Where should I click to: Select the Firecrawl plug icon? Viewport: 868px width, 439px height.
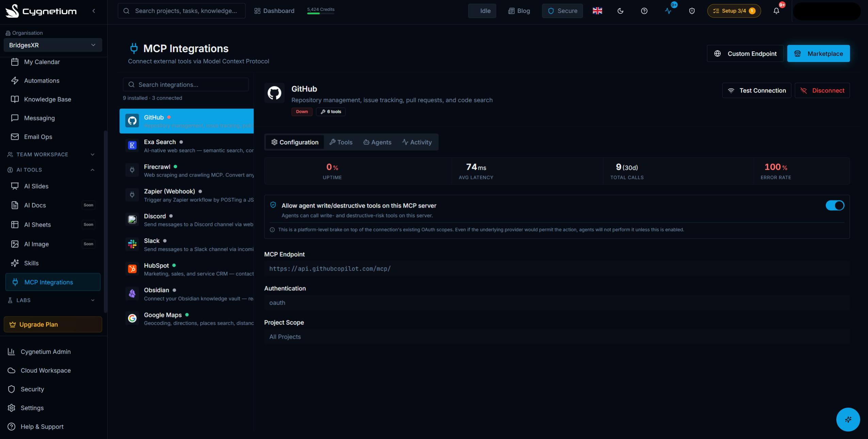[132, 170]
